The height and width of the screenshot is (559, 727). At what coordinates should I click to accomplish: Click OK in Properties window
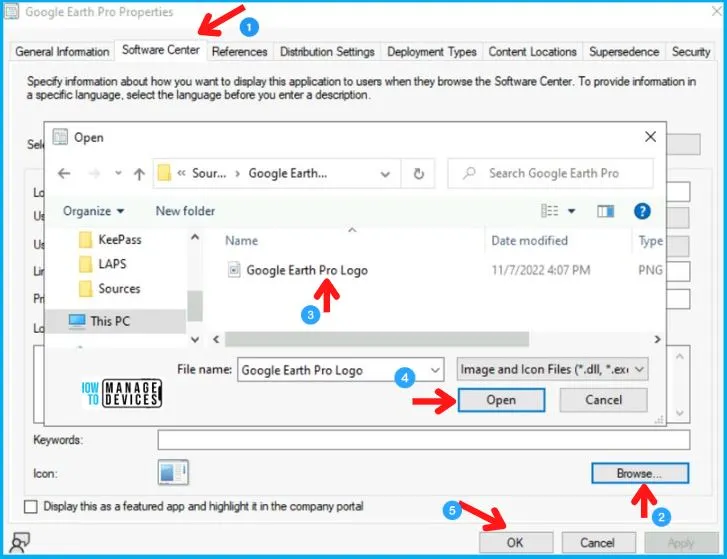click(x=516, y=542)
